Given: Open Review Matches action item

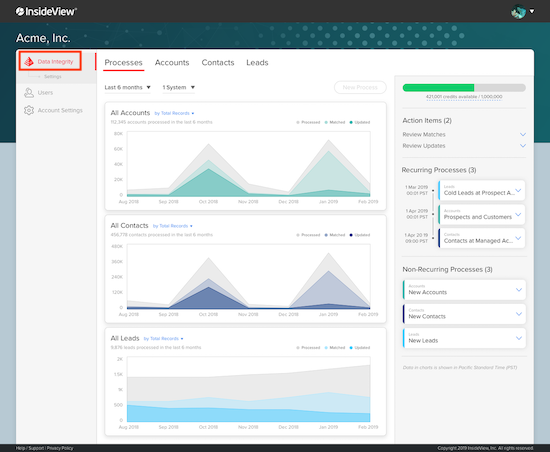Looking at the screenshot, I should pos(424,135).
